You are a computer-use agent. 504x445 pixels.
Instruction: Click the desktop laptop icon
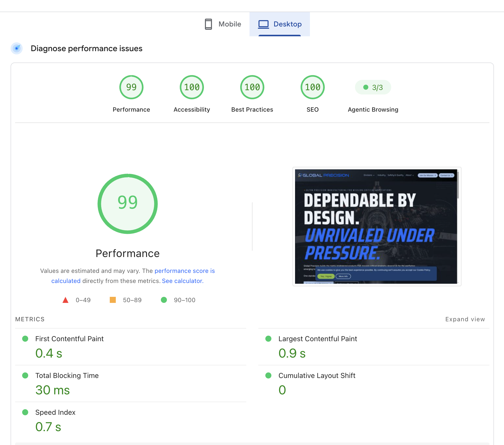pyautogui.click(x=264, y=24)
